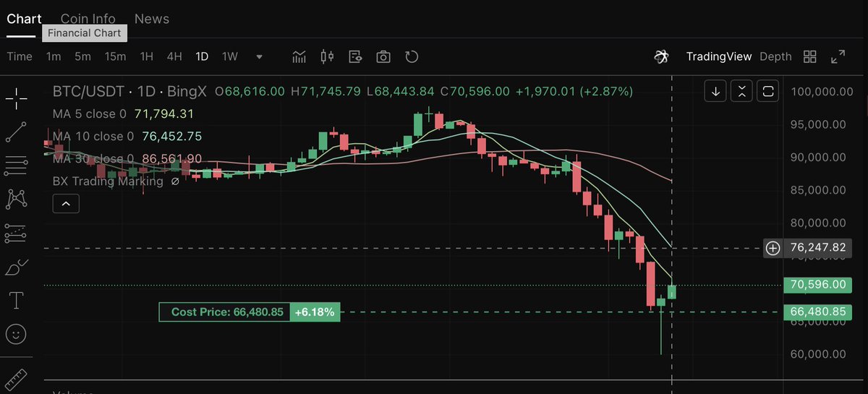Take a chart snapshot with camera icon
868x394 pixels.
tap(383, 56)
